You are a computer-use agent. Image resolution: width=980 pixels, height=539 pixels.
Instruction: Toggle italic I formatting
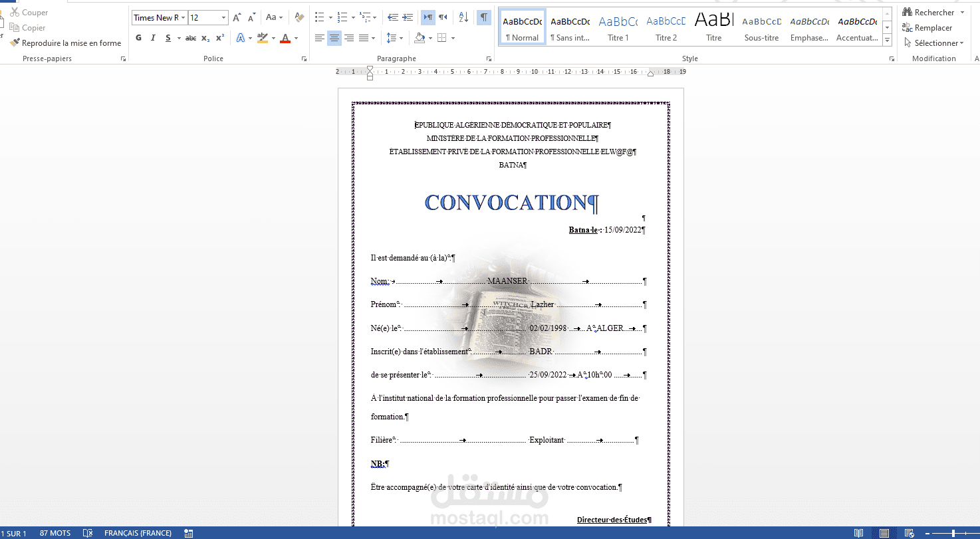(153, 38)
